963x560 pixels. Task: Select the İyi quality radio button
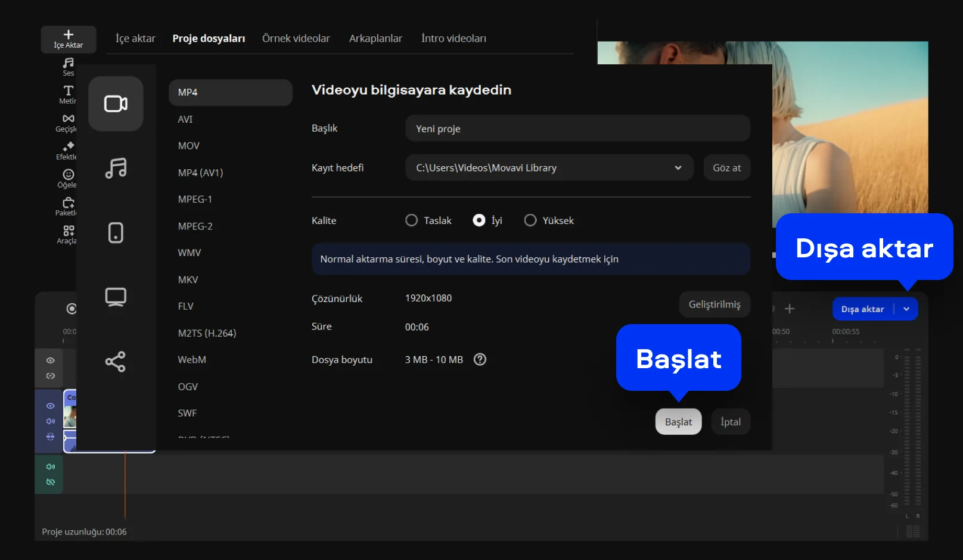pyautogui.click(x=479, y=220)
